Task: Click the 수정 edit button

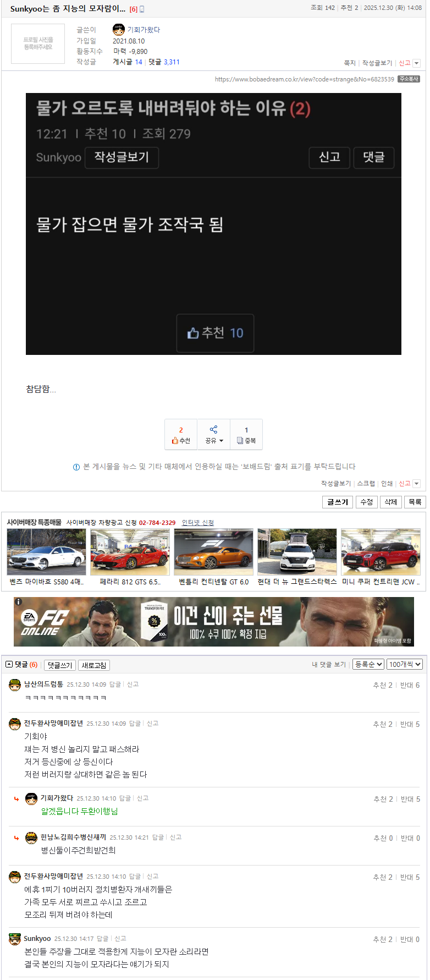Action: [367, 502]
